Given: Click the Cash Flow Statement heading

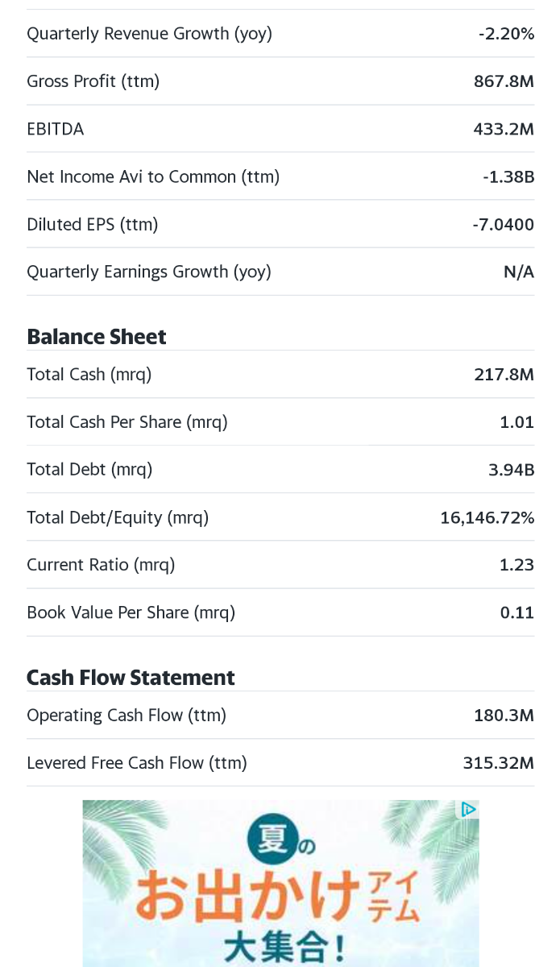Looking at the screenshot, I should [131, 678].
